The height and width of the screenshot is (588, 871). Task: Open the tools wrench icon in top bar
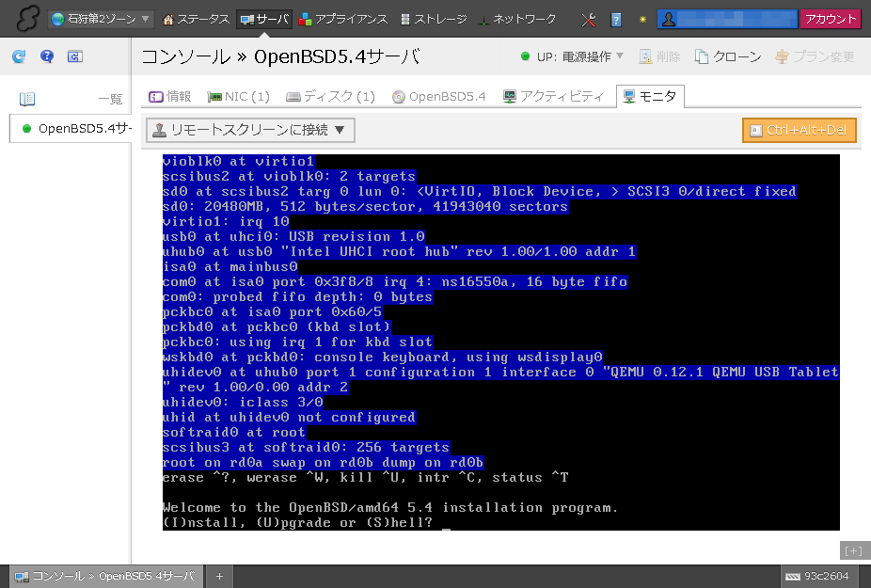tap(590, 19)
